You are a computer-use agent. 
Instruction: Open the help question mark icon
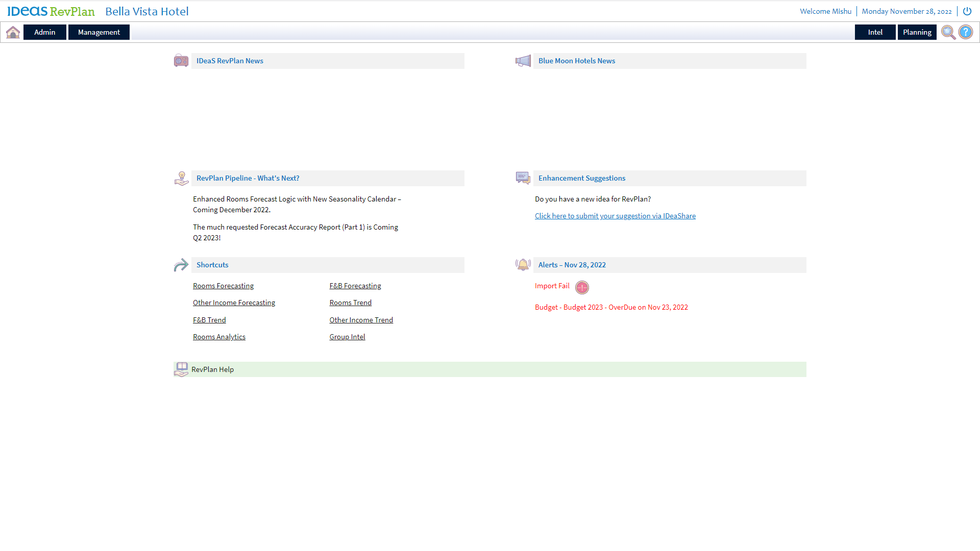[x=966, y=32]
